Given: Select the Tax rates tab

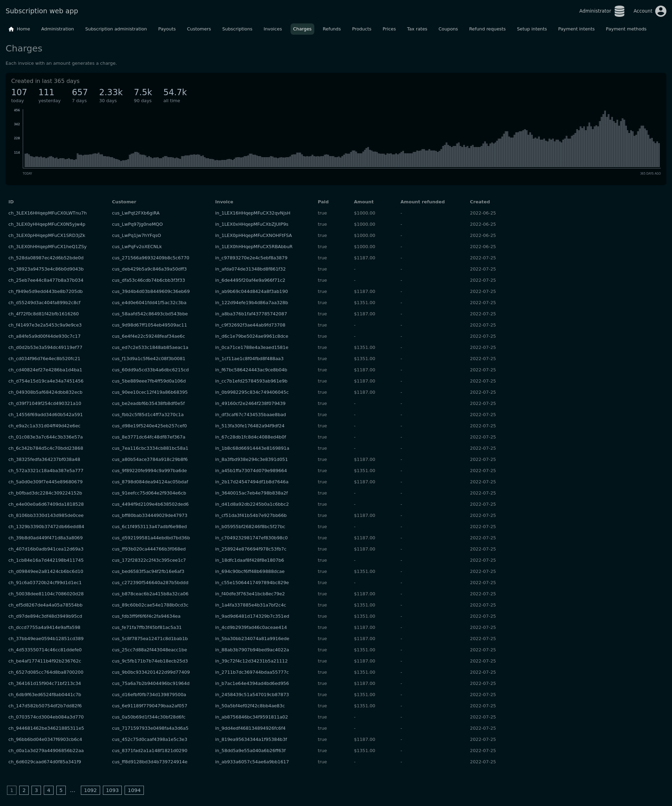Looking at the screenshot, I should pyautogui.click(x=417, y=29).
